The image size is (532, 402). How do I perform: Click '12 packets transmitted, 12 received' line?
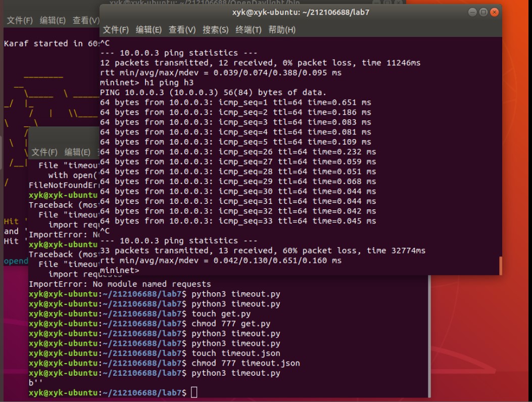point(260,63)
